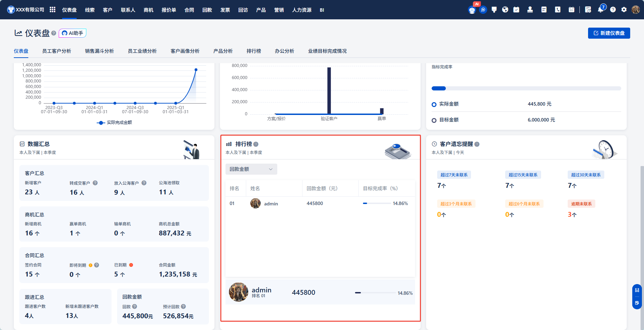Open the 商机 menu

click(148, 10)
